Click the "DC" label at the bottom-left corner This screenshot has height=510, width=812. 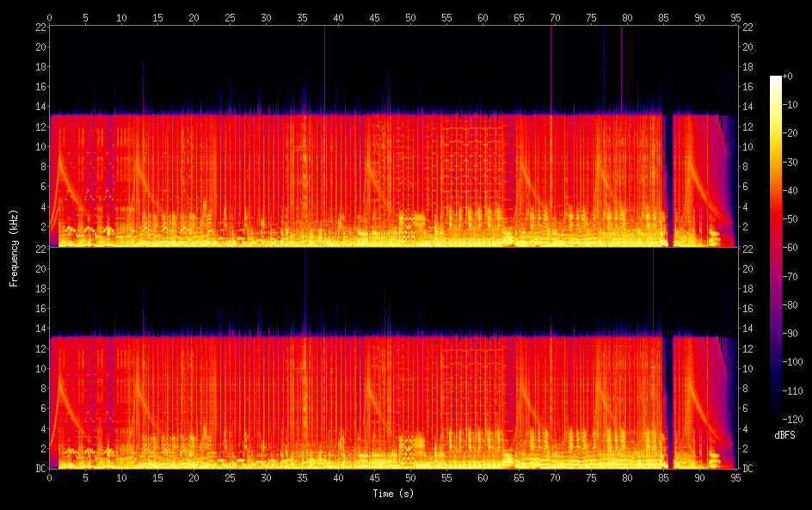[x=38, y=469]
